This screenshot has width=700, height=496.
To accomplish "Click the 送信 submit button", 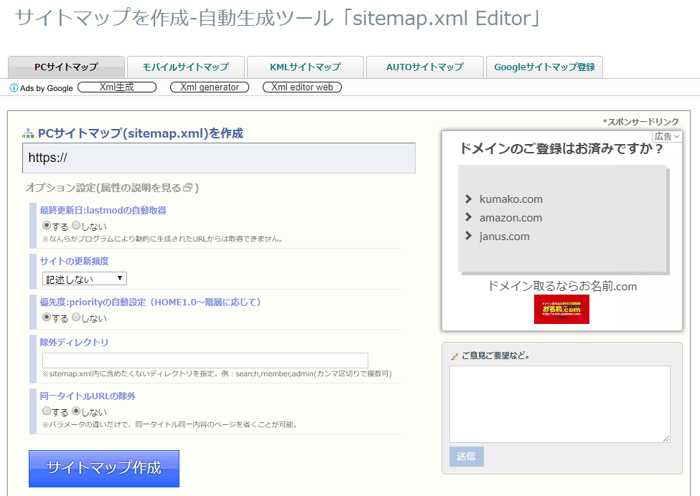I will click(467, 456).
